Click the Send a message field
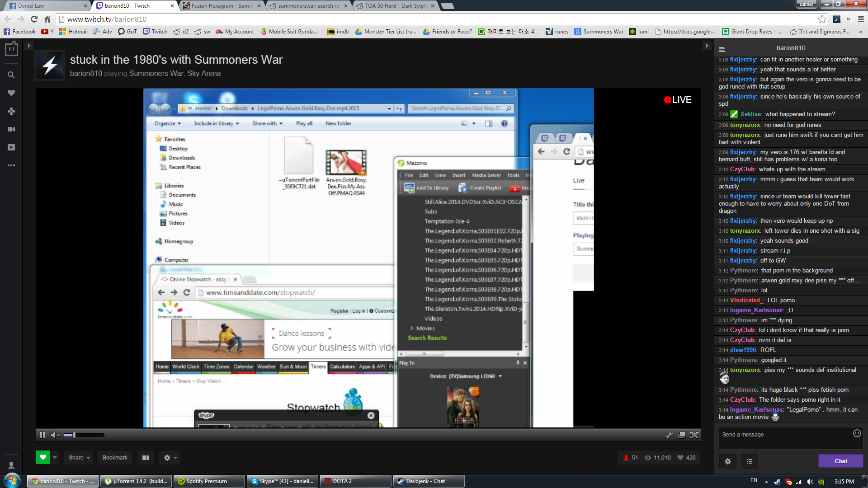The width and height of the screenshot is (868, 488). [787, 437]
